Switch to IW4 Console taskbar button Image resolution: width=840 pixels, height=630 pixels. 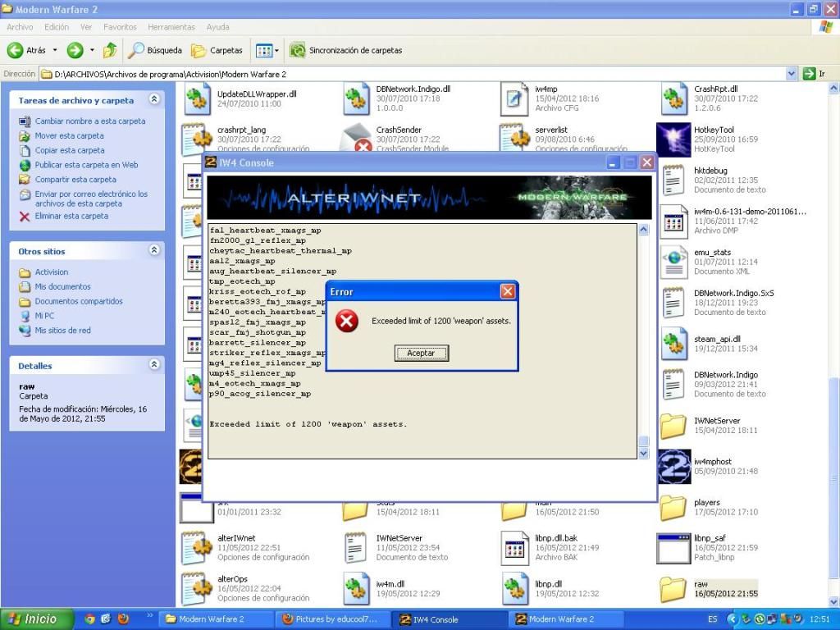click(449, 619)
